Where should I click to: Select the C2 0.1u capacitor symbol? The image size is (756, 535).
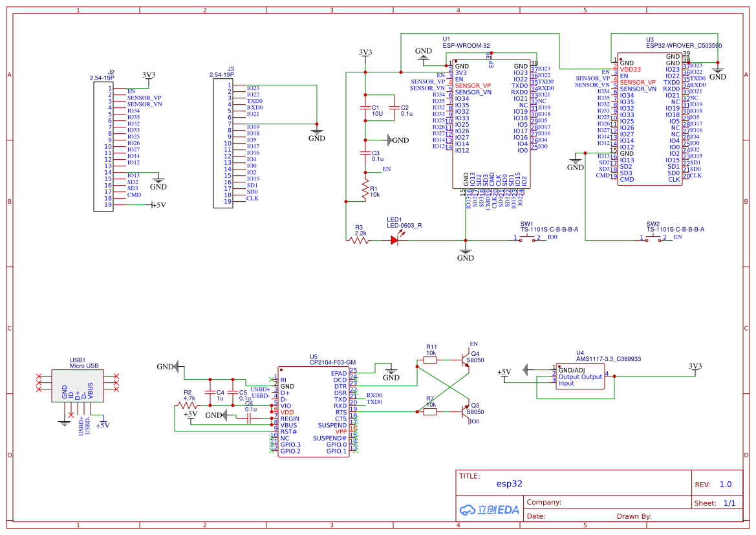pos(394,107)
